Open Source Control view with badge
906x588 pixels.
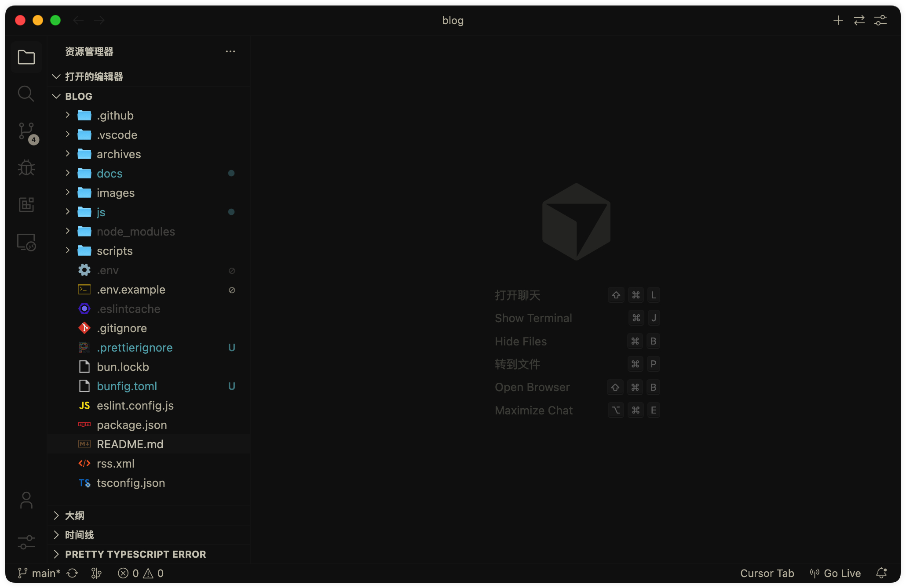pyautogui.click(x=26, y=131)
